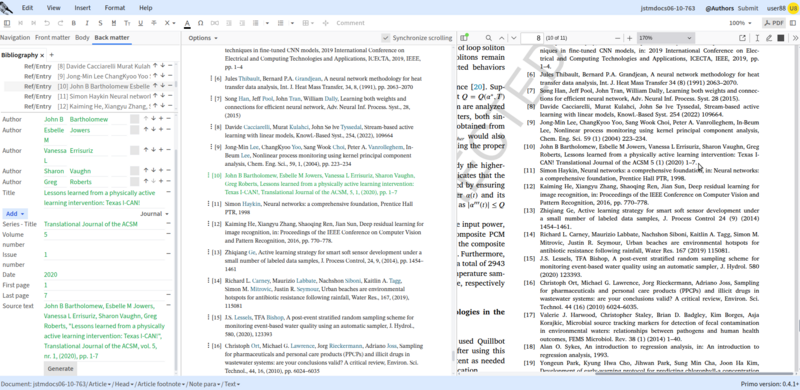Viewport: 800px width, 390px height.
Task: Zoom out in the PDF viewer
Action: [x=618, y=38]
